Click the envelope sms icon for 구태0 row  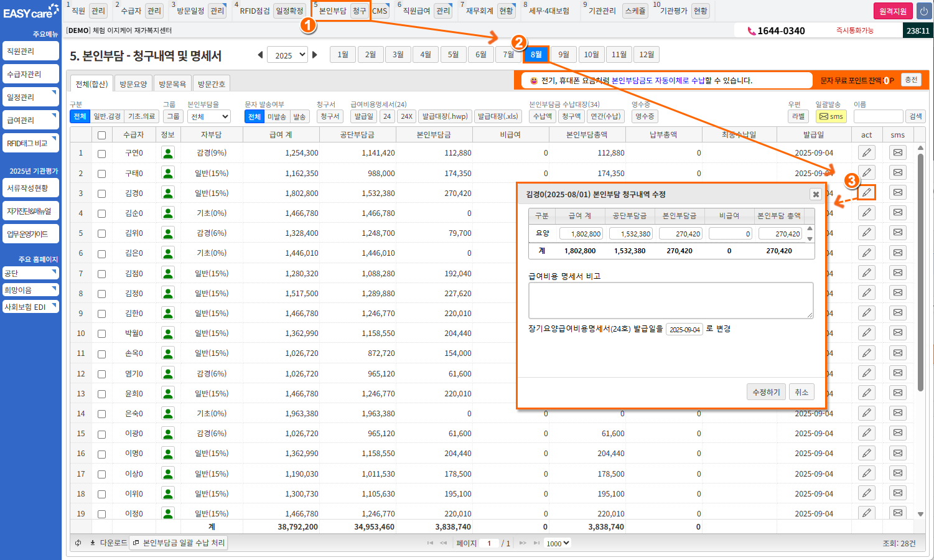[897, 172]
